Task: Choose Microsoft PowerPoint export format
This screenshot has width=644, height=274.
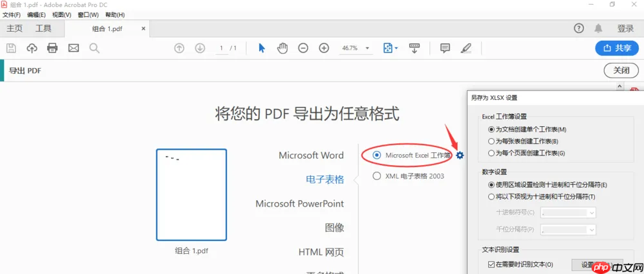Action: click(x=299, y=203)
